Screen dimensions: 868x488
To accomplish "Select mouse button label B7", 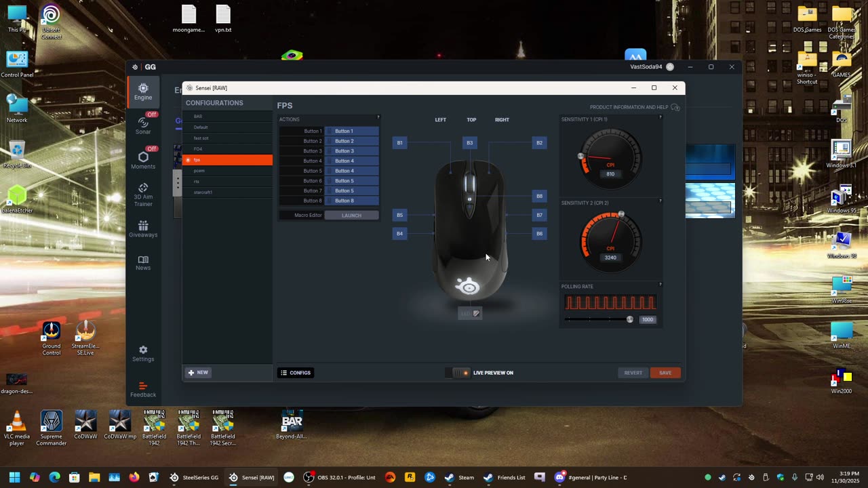I will (x=539, y=215).
